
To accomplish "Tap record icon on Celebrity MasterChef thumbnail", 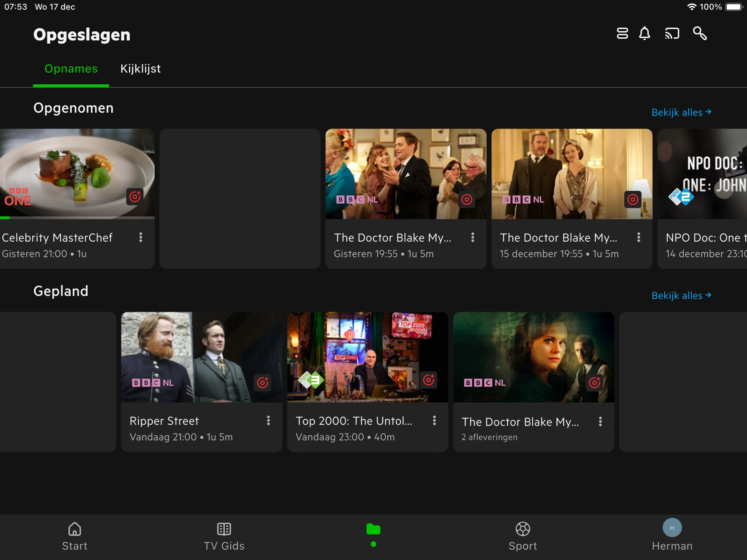I will 135,197.
